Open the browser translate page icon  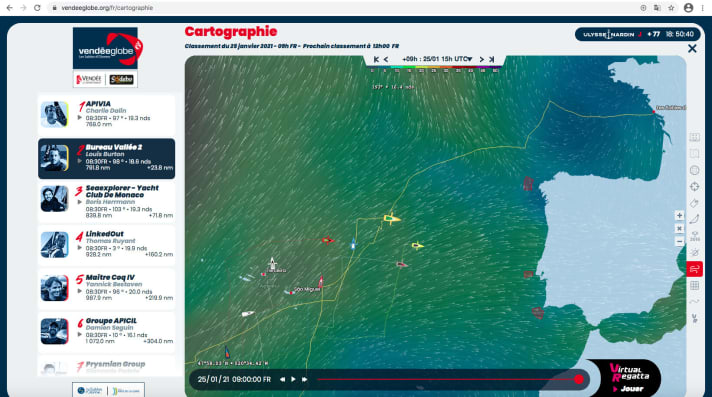pyautogui.click(x=657, y=8)
